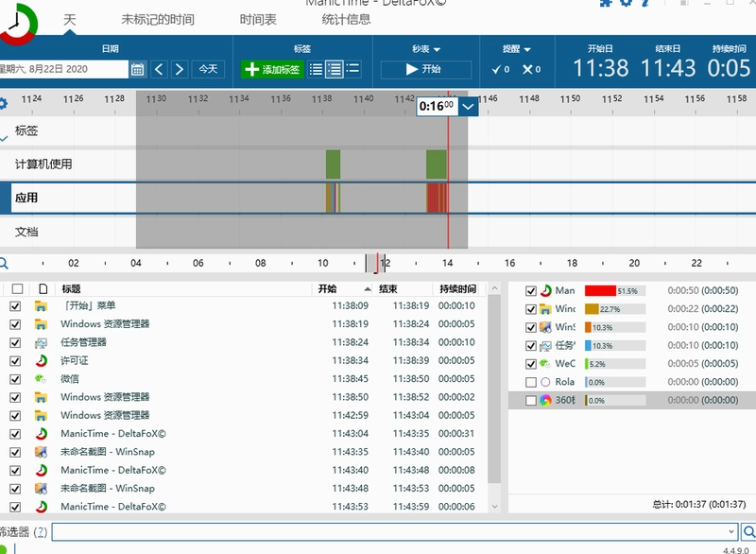The height and width of the screenshot is (554, 756).
Task: Open timeline settings gear icon
Action: tap(3, 103)
